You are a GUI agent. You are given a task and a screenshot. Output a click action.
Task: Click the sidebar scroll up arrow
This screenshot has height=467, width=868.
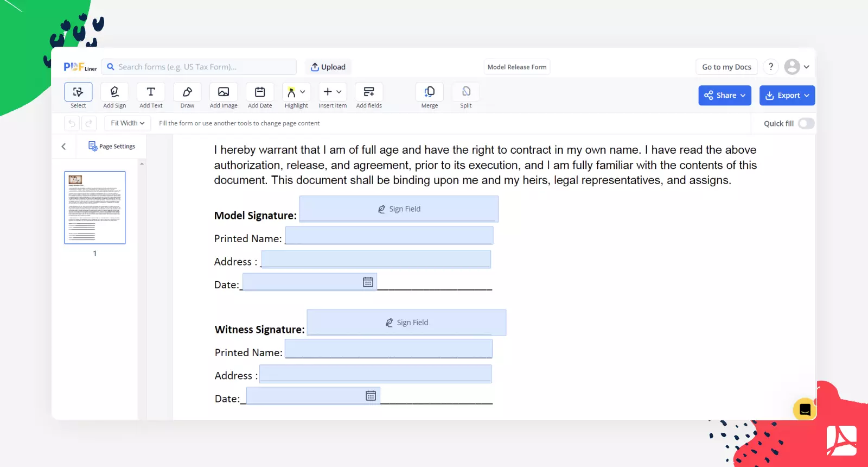tap(142, 163)
